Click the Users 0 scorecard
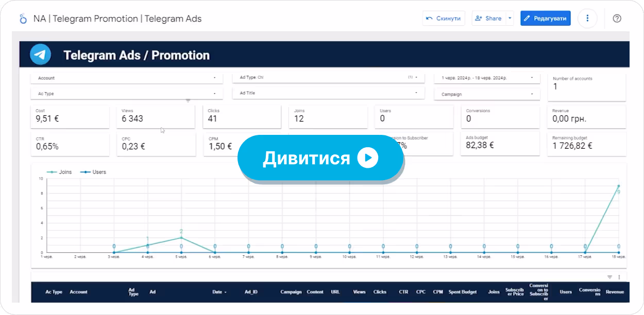The height and width of the screenshot is (315, 644). pos(414,117)
